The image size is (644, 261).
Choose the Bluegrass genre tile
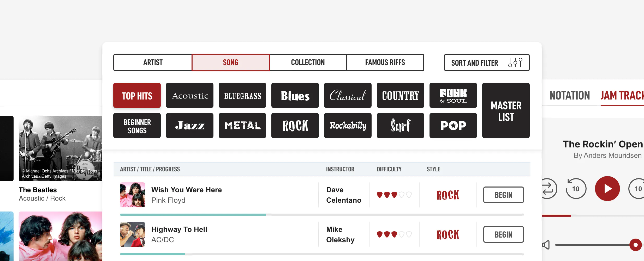pyautogui.click(x=242, y=95)
